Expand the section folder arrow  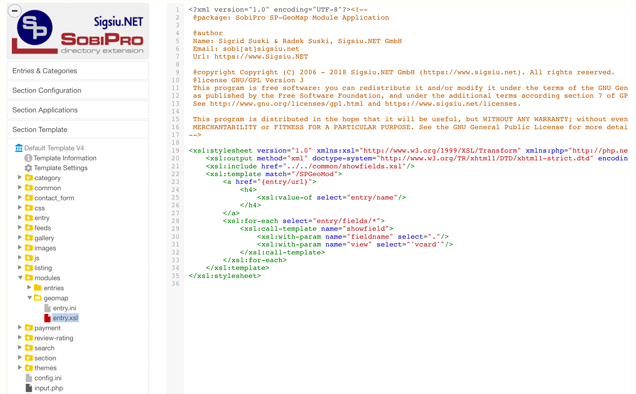point(19,358)
